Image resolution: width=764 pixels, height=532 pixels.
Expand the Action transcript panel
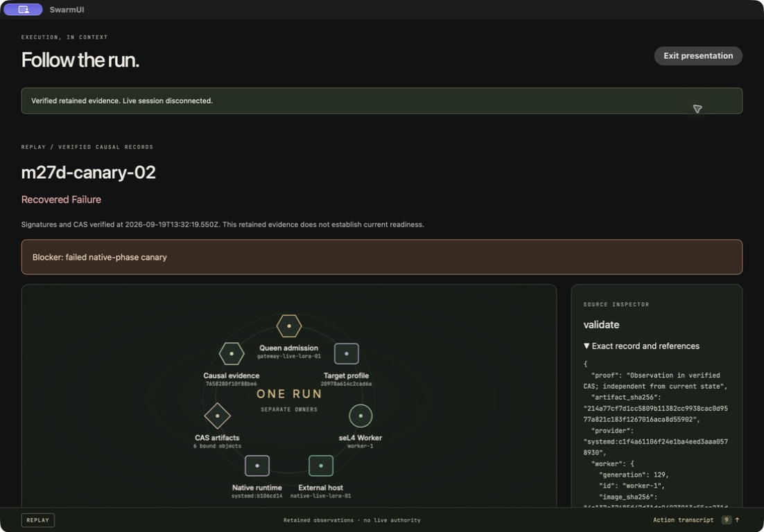(683, 520)
